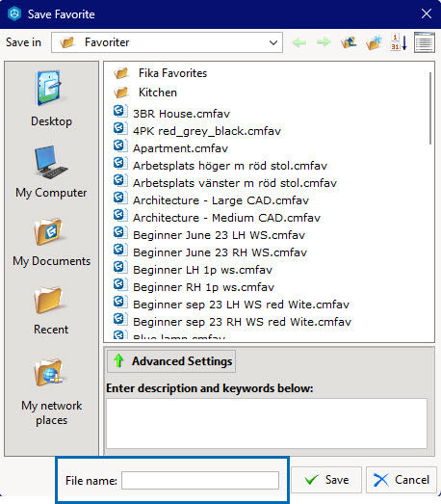Viewport: 441px width, 504px height.
Task: Select Arbetsplats höger m röd stol.cmfav
Action: (220, 165)
